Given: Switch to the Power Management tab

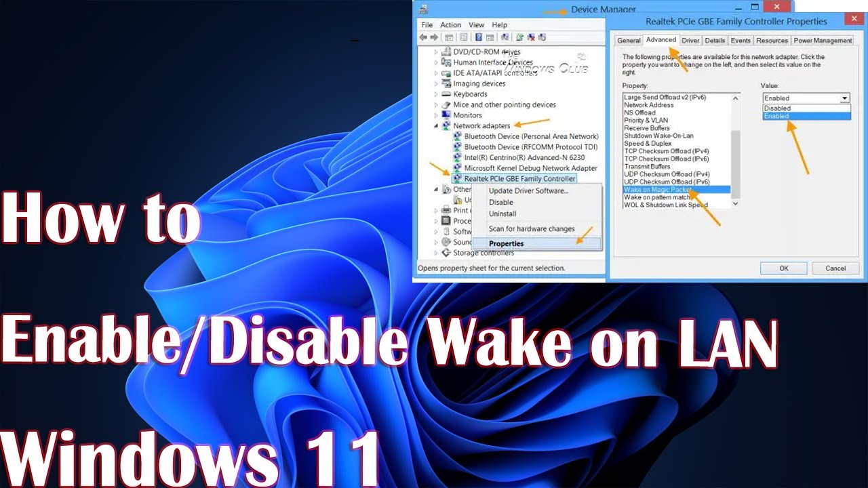Looking at the screenshot, I should coord(822,41).
